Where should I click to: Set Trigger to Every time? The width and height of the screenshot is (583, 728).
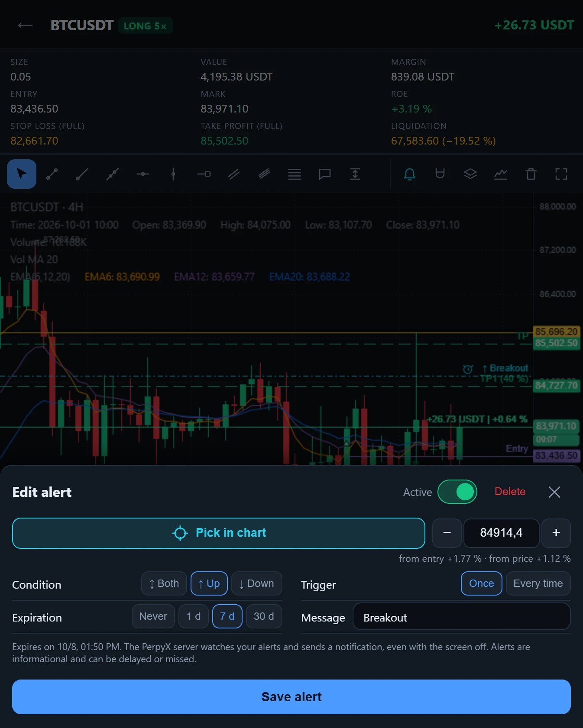click(538, 583)
